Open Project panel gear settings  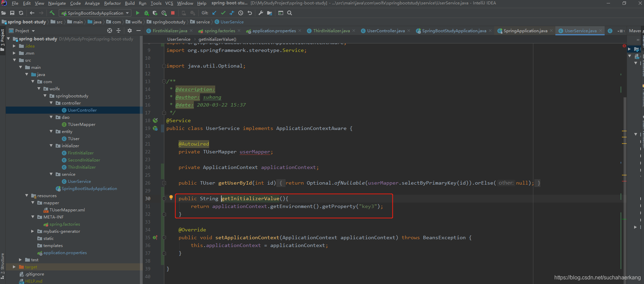click(129, 31)
